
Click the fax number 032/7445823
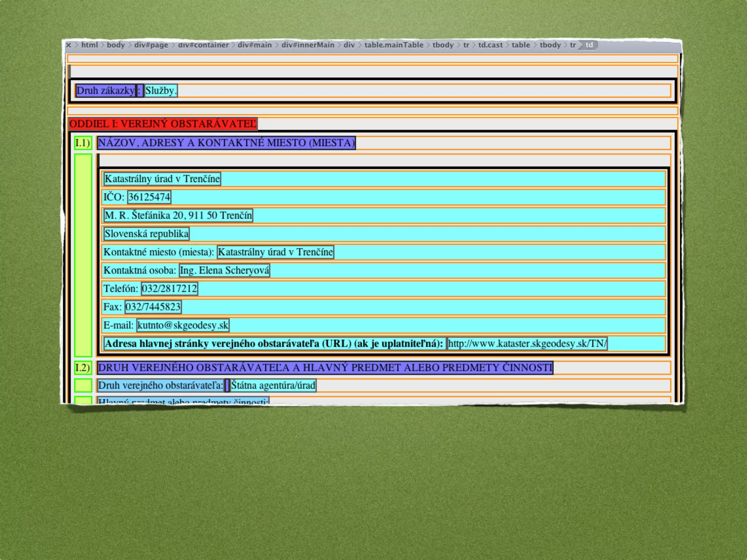click(153, 307)
